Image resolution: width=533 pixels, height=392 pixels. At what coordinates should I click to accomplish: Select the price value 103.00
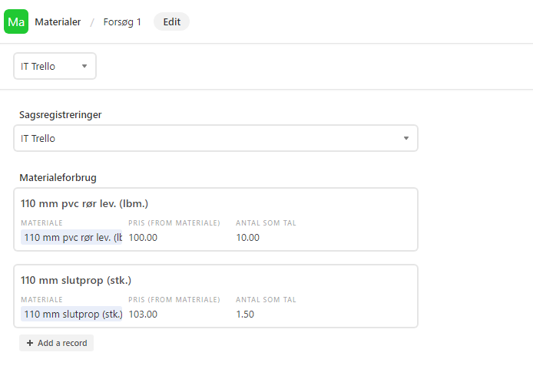click(x=143, y=315)
